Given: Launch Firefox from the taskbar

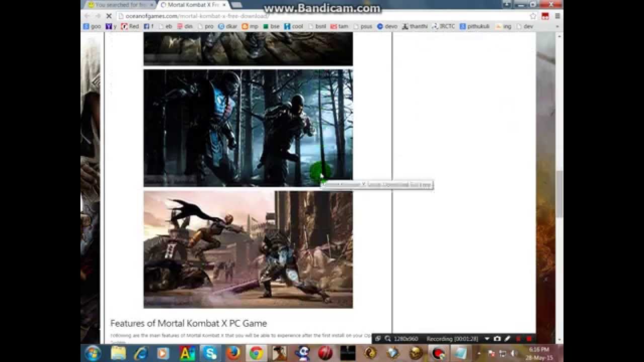Looking at the screenshot, I should pyautogui.click(x=233, y=353).
